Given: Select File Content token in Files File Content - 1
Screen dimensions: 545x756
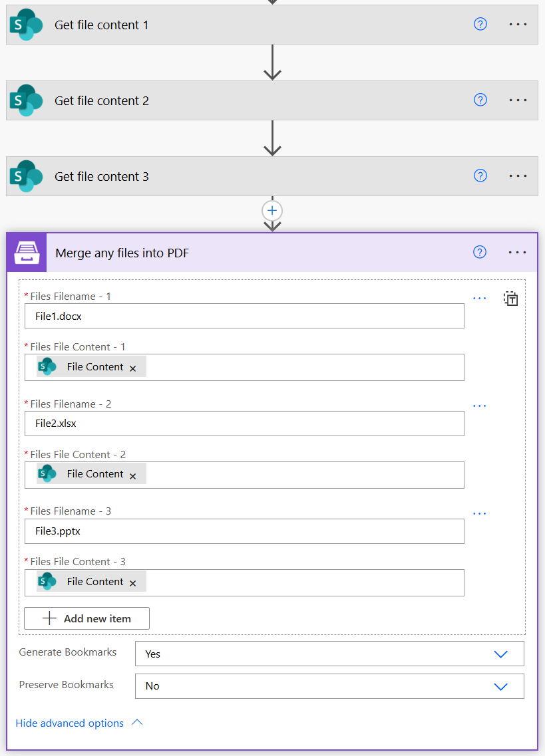Looking at the screenshot, I should coord(91,367).
